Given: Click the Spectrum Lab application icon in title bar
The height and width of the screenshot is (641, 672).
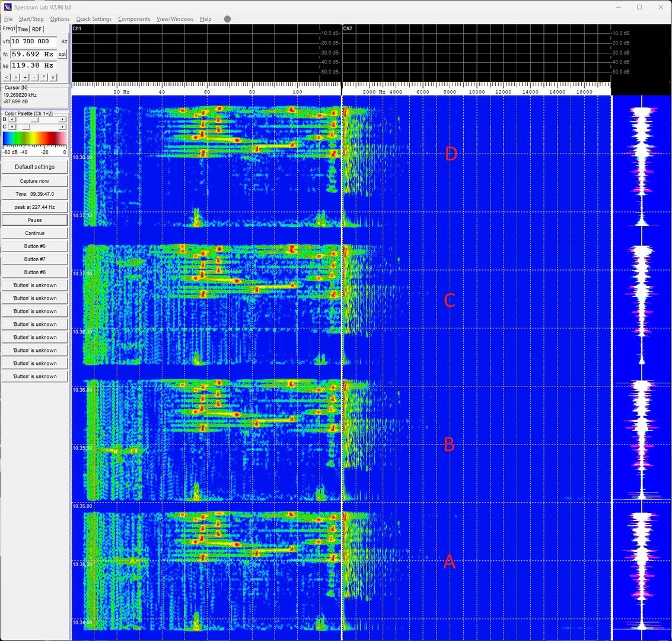Looking at the screenshot, I should click(x=8, y=7).
